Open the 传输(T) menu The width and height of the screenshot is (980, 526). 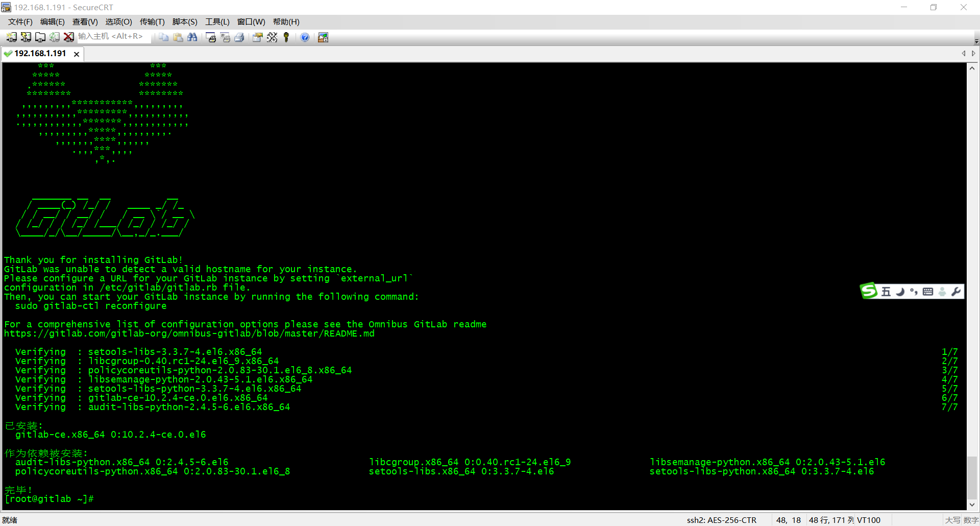[x=152, y=21]
